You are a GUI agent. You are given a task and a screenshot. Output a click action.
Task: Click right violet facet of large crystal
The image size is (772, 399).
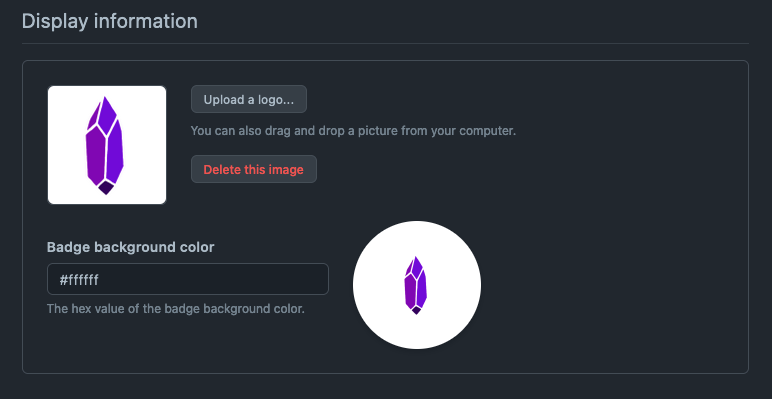(116, 150)
